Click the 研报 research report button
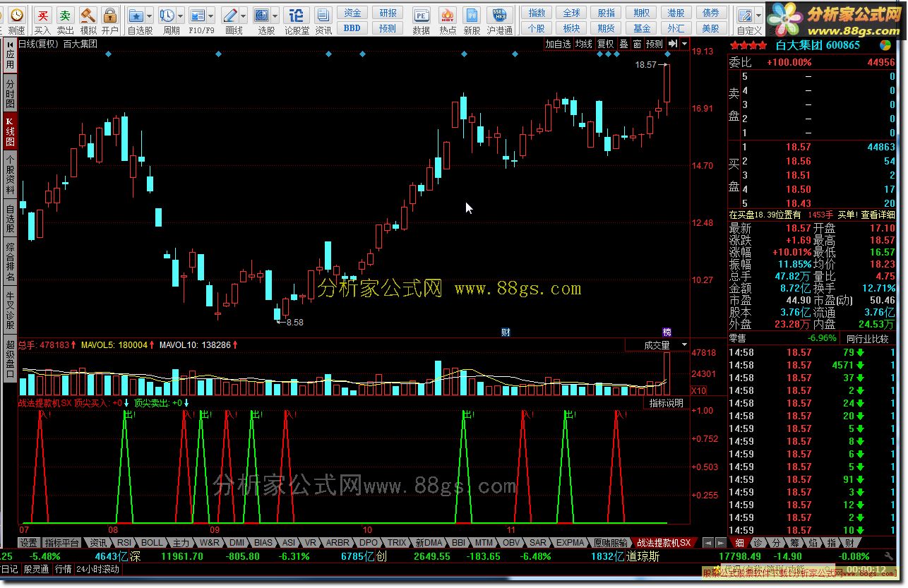 click(388, 13)
